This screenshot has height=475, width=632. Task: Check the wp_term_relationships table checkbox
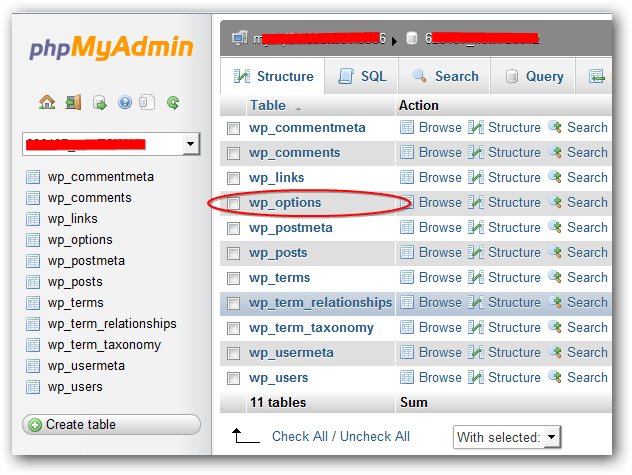click(x=233, y=303)
